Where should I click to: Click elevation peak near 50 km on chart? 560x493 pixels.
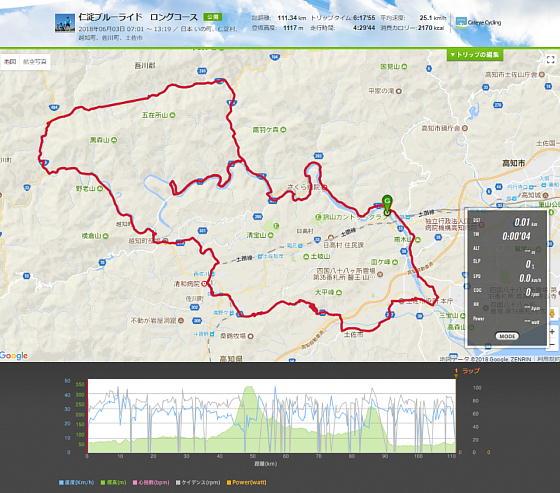point(249,389)
